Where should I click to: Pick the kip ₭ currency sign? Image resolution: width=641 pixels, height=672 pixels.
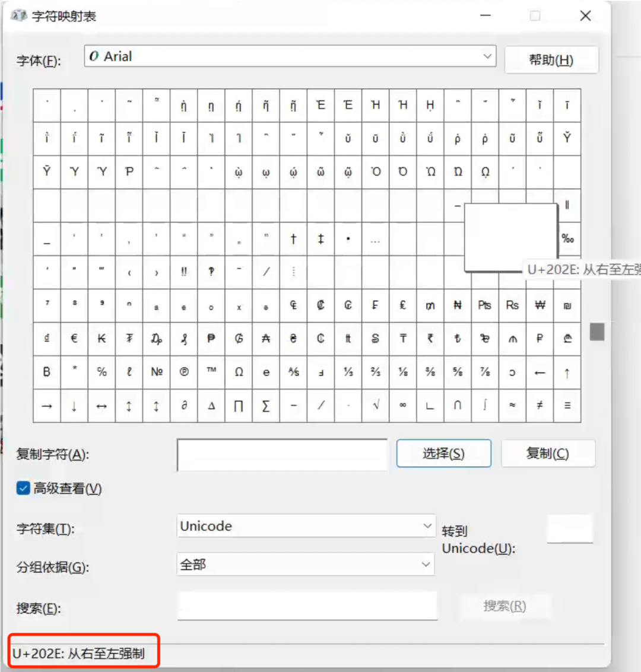101,339
